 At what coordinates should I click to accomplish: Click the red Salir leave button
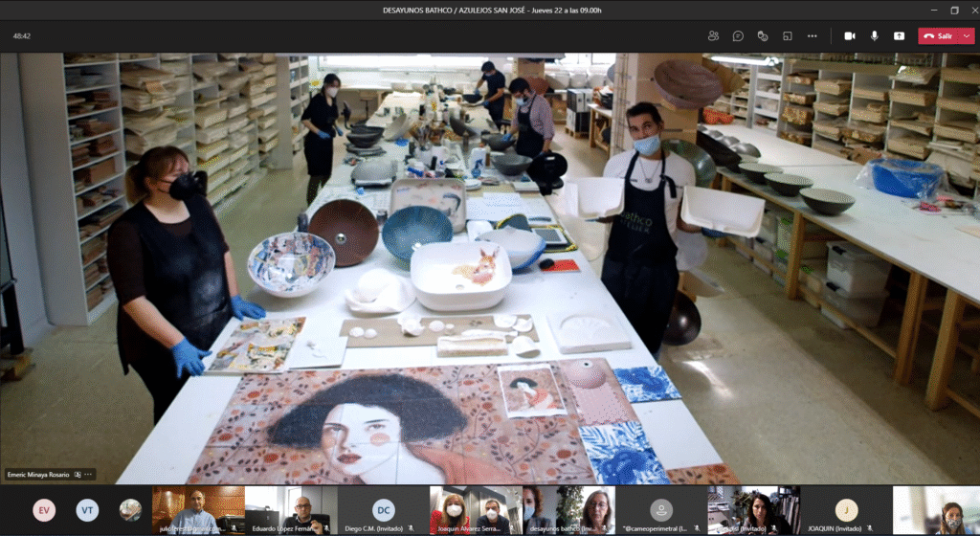939,35
